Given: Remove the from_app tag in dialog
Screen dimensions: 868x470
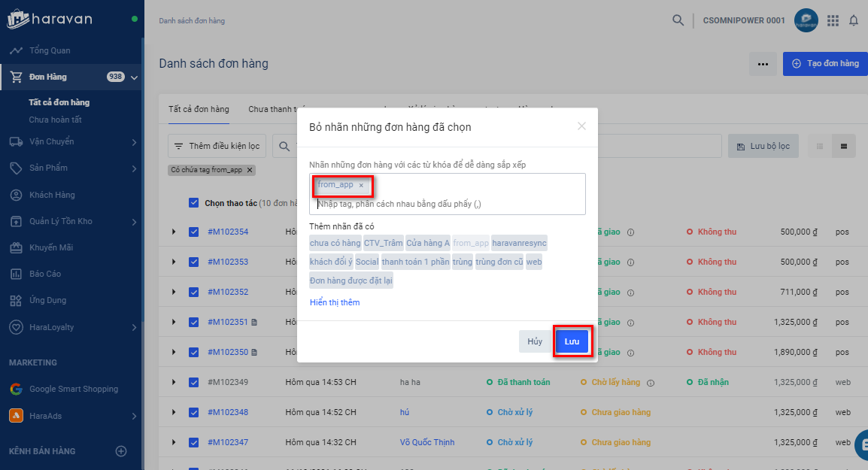Looking at the screenshot, I should (x=361, y=186).
